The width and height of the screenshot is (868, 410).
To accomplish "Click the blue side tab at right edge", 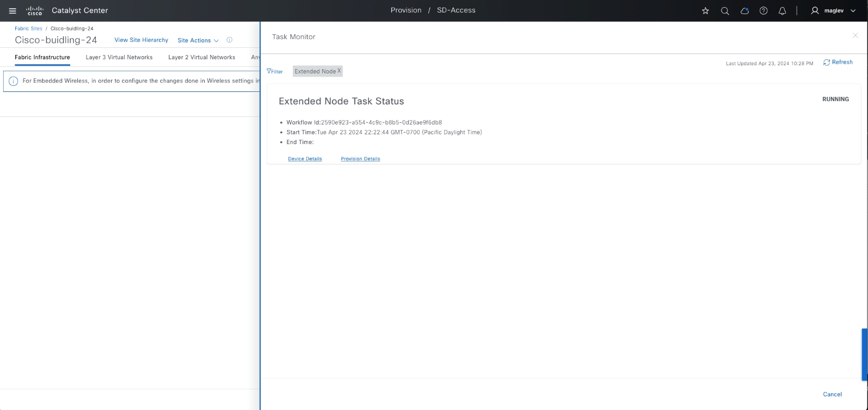I will [x=865, y=355].
